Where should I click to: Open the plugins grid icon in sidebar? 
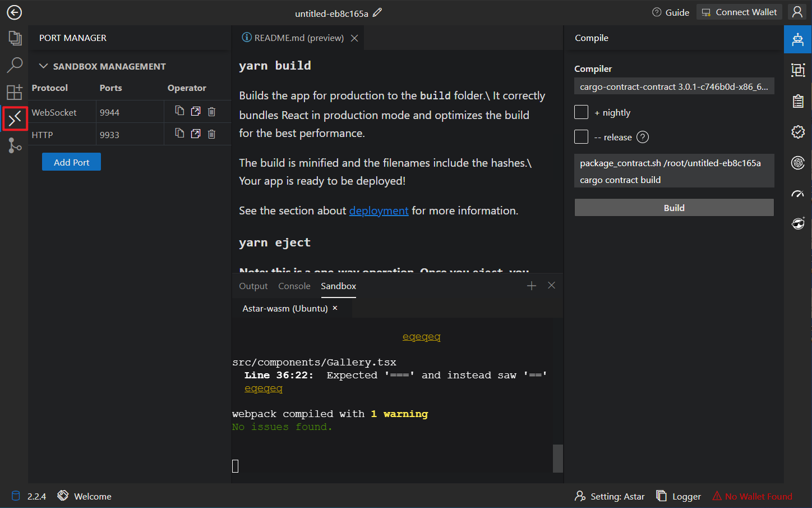(x=15, y=92)
